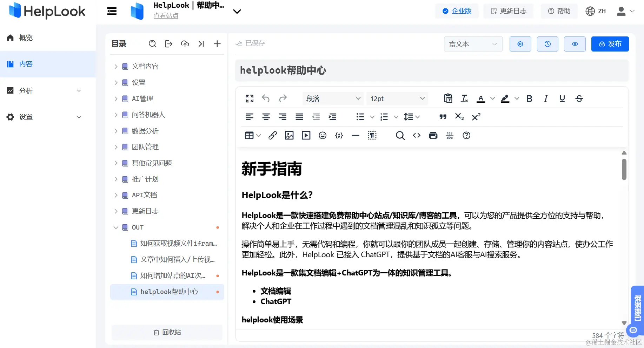This screenshot has width=644, height=348.
Task: Open the paragraph style dropdown
Action: pyautogui.click(x=333, y=99)
